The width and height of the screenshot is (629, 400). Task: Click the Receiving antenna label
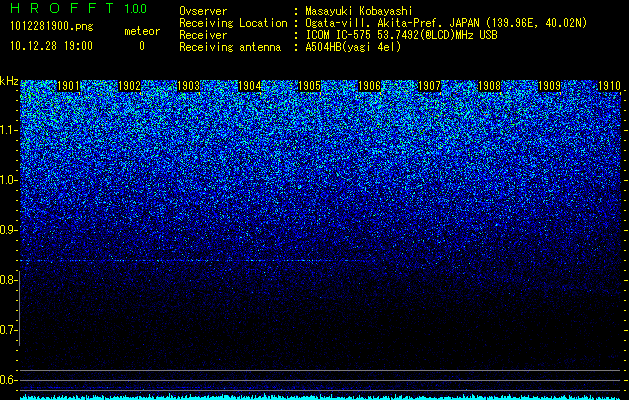point(230,47)
